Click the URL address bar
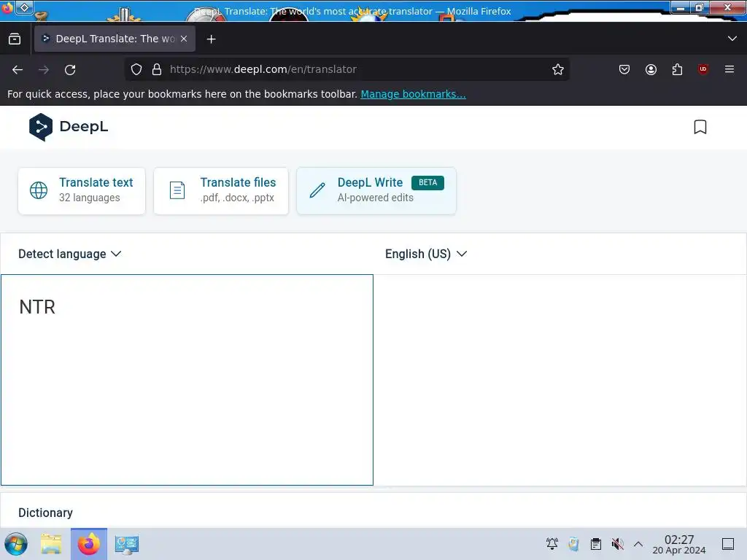This screenshot has width=747, height=560. (347, 69)
